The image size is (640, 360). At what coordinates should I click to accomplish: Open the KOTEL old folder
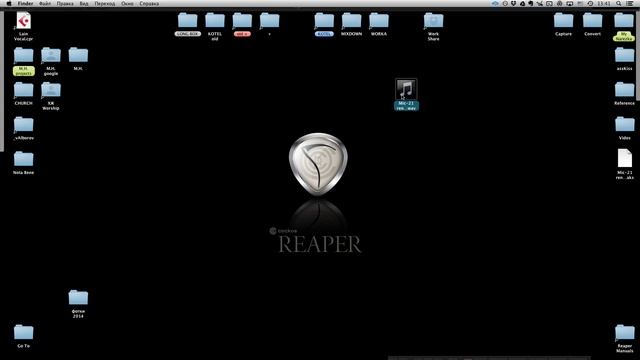[215, 20]
